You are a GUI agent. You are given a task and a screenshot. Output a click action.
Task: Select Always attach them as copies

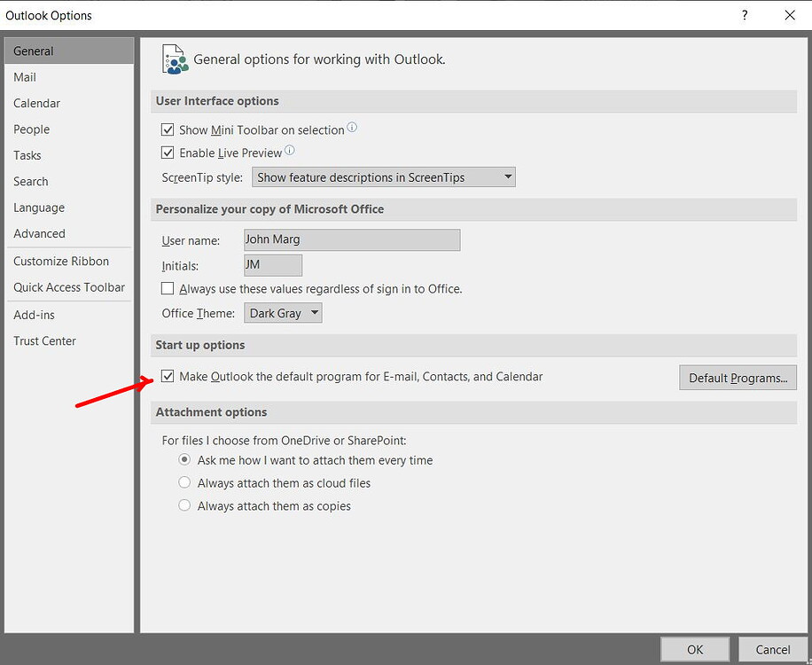[x=184, y=505]
